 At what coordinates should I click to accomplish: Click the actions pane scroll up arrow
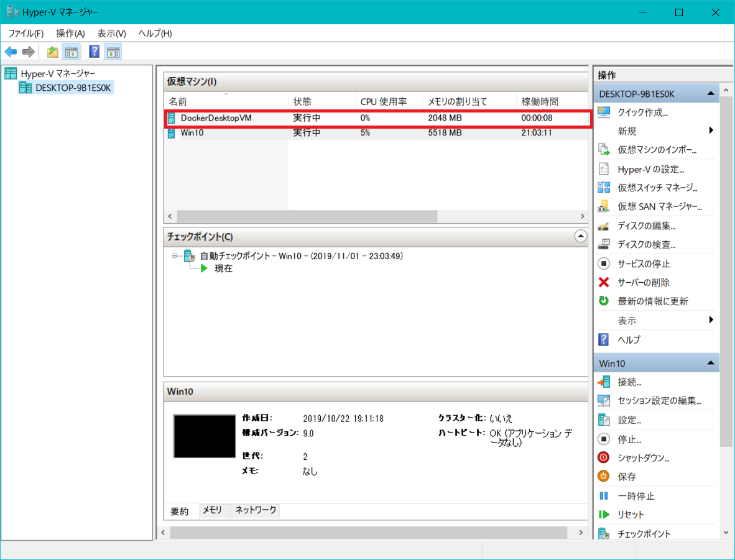click(726, 90)
